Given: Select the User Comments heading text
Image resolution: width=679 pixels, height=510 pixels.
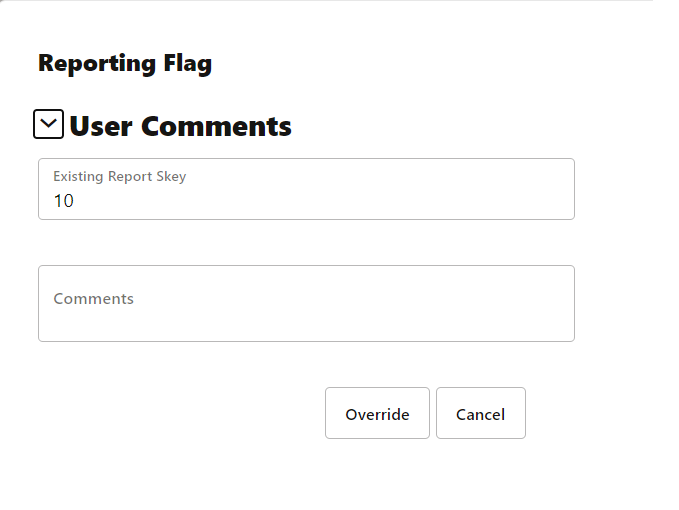Looking at the screenshot, I should (x=181, y=126).
